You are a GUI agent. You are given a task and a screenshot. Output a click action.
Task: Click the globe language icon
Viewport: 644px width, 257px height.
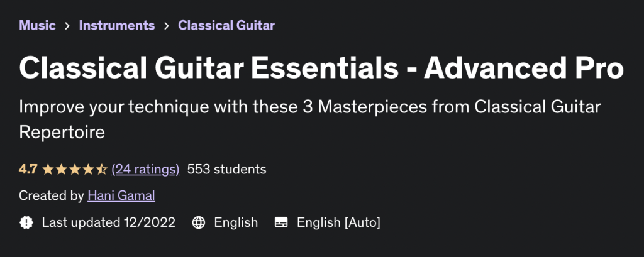coord(199,222)
